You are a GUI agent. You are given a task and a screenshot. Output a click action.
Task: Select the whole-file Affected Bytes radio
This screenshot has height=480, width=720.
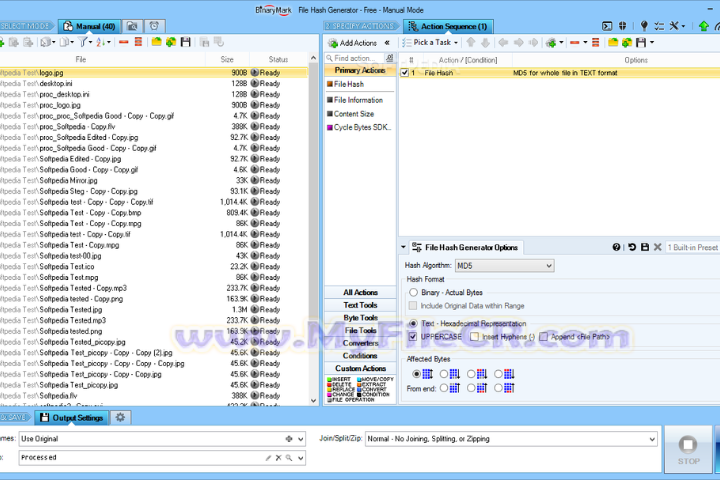416,374
